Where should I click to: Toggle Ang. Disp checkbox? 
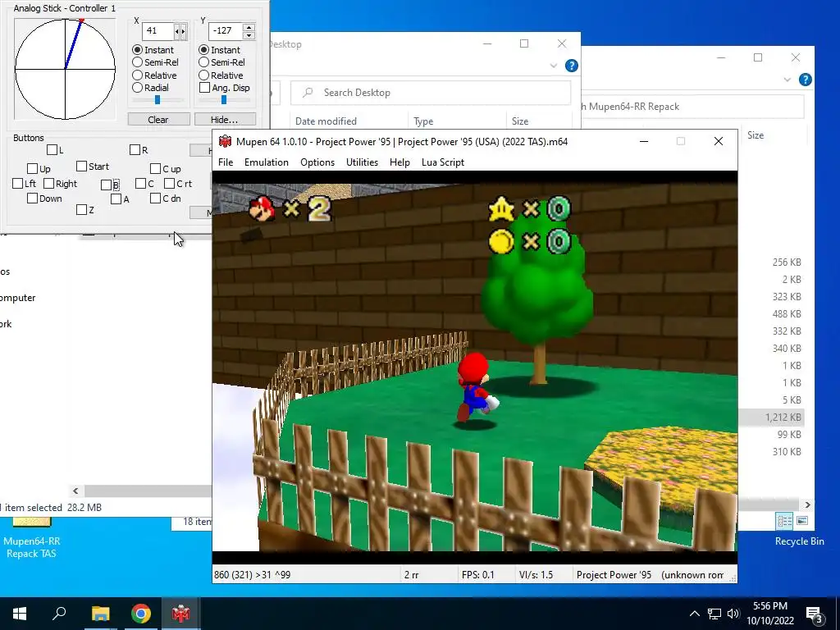(204, 88)
